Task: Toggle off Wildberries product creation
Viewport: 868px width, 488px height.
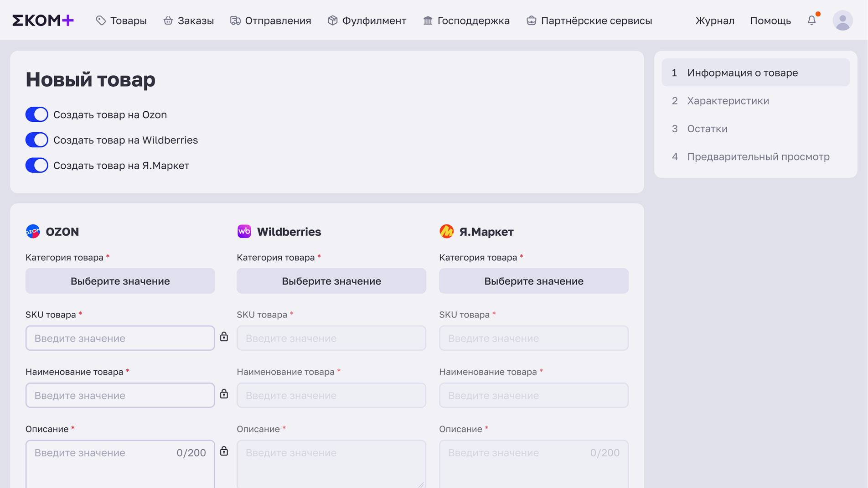Action: click(x=36, y=140)
